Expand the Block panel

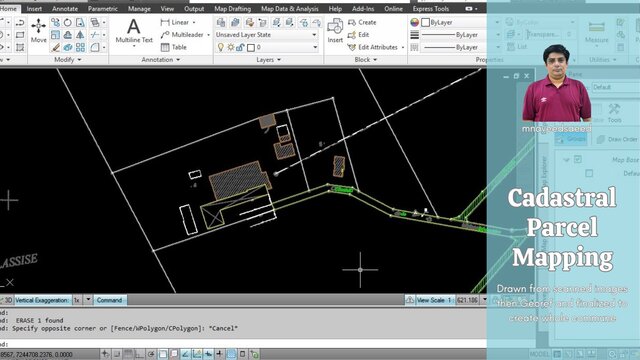point(365,60)
